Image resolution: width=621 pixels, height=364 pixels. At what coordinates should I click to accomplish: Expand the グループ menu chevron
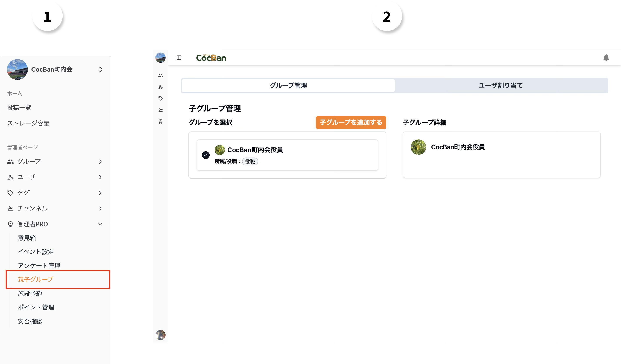[x=100, y=161]
